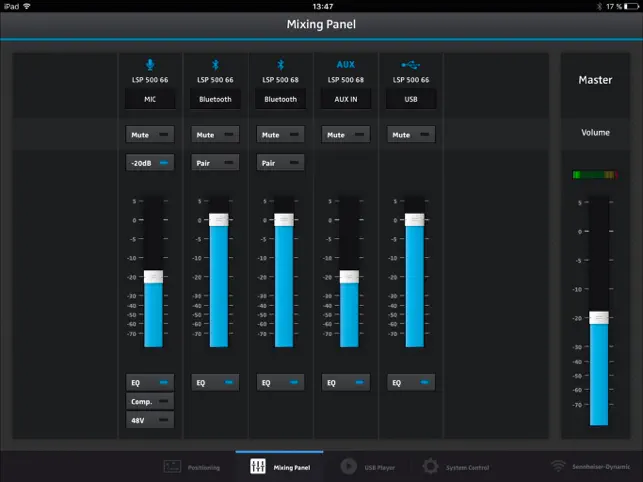643x482 pixels.
Task: Tap the Master heading text
Action: pyautogui.click(x=595, y=80)
